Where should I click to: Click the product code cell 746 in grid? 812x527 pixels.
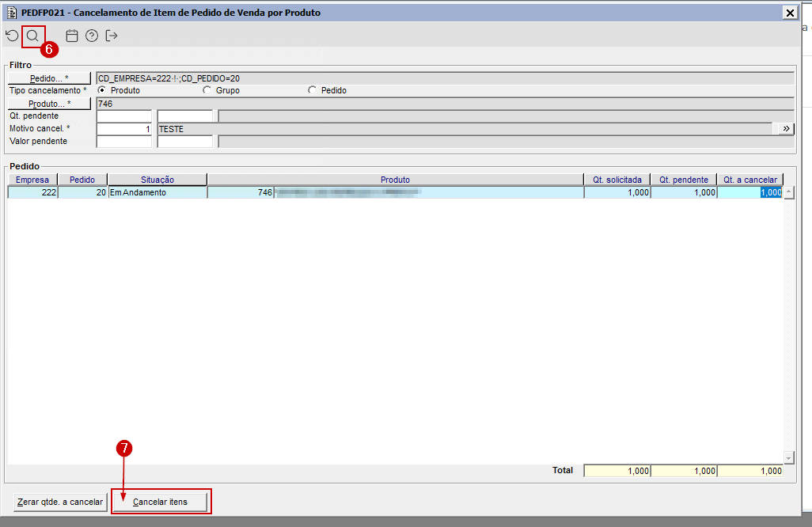(x=241, y=192)
